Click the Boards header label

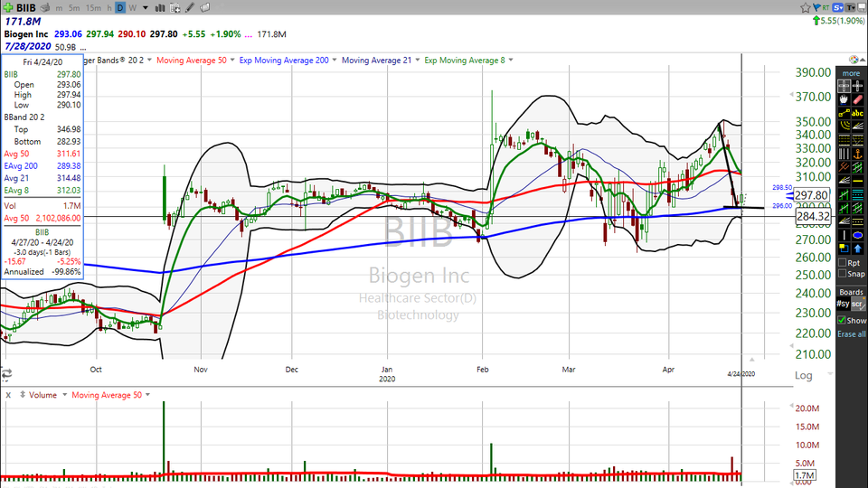click(x=852, y=292)
